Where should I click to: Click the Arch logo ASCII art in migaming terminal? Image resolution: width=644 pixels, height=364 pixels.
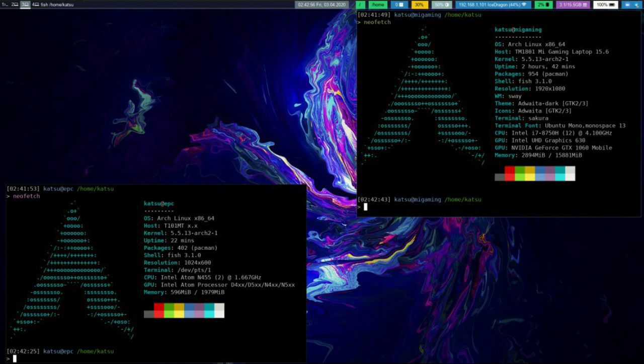(423, 96)
